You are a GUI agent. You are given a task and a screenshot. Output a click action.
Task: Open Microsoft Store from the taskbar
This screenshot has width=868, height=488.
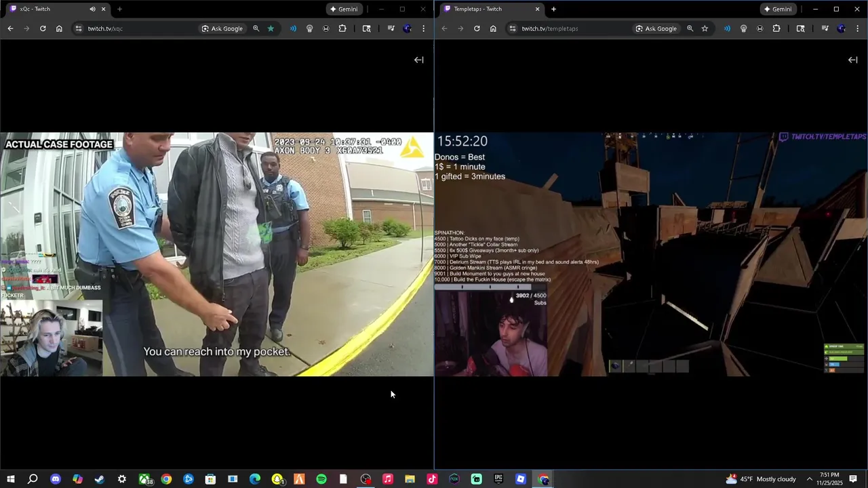(210, 479)
